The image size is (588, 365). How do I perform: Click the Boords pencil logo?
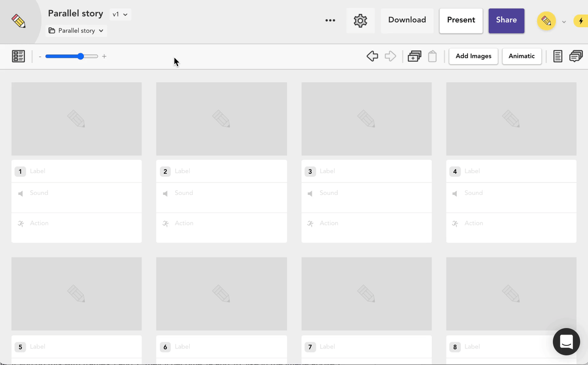click(19, 21)
